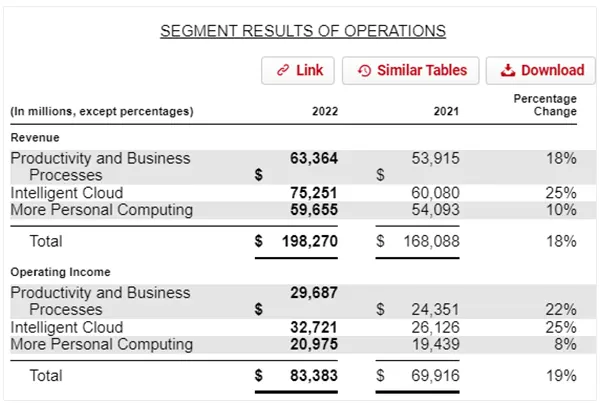Screen dimensions: 600x408
Task: Select the Operating Income section heading
Action: click(60, 272)
